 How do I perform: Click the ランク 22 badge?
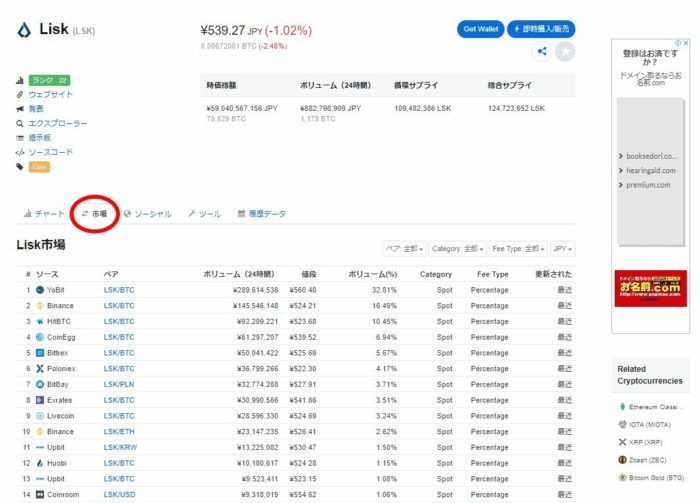point(50,80)
